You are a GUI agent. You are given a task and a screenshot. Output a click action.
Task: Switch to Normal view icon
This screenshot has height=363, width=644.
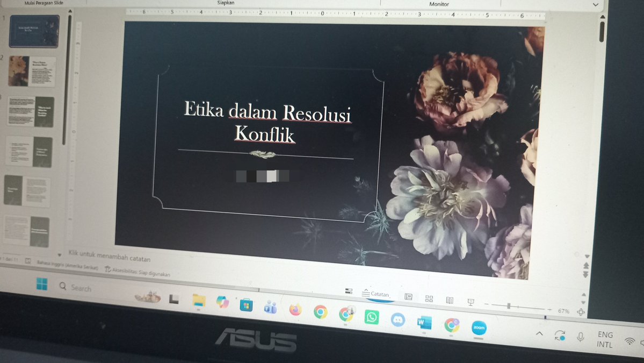tap(408, 296)
